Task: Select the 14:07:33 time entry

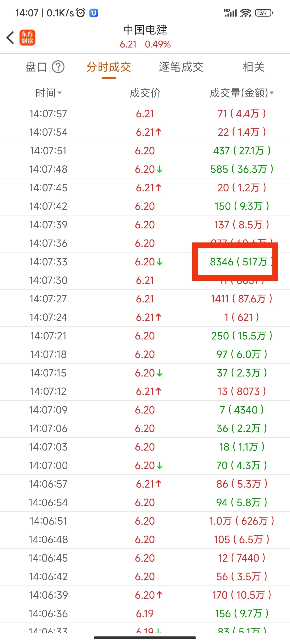Action: 48,262
